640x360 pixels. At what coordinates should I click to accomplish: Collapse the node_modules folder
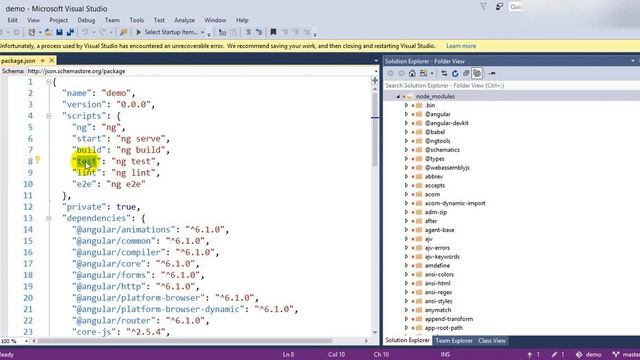pyautogui.click(x=398, y=97)
